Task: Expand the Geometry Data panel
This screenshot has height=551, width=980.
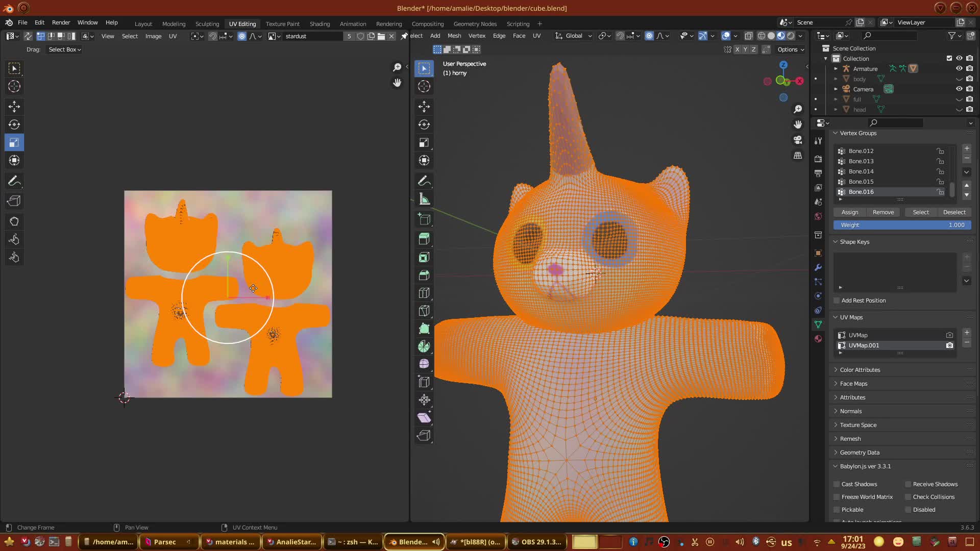Action: pos(860,453)
